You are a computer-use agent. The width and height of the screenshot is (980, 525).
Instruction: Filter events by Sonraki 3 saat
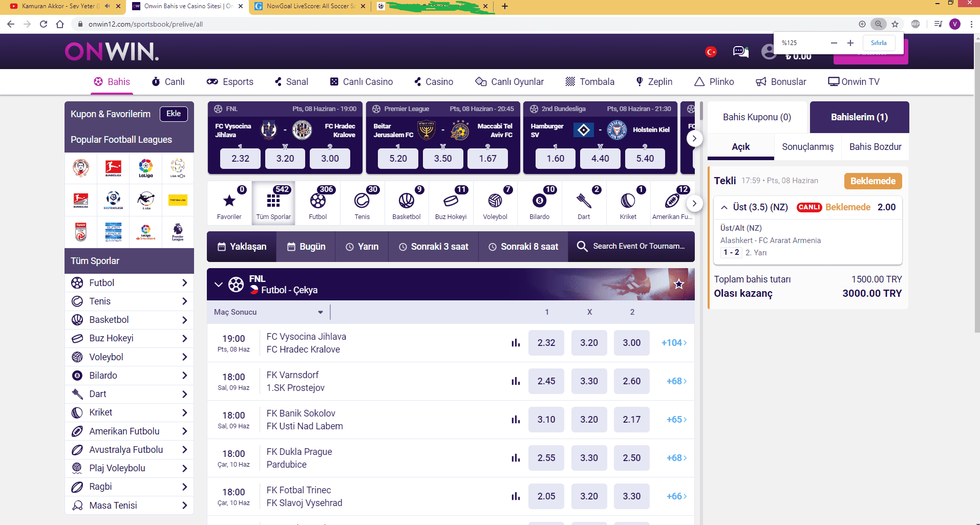point(434,247)
